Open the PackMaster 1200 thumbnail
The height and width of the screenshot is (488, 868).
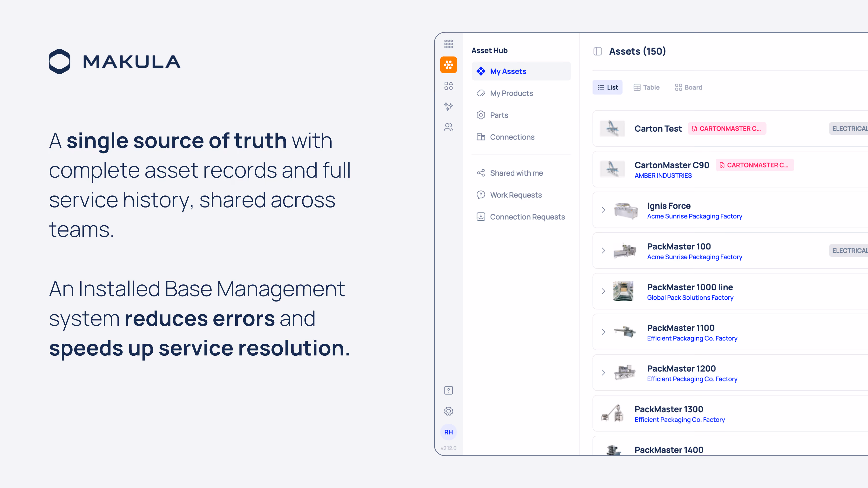tap(625, 373)
